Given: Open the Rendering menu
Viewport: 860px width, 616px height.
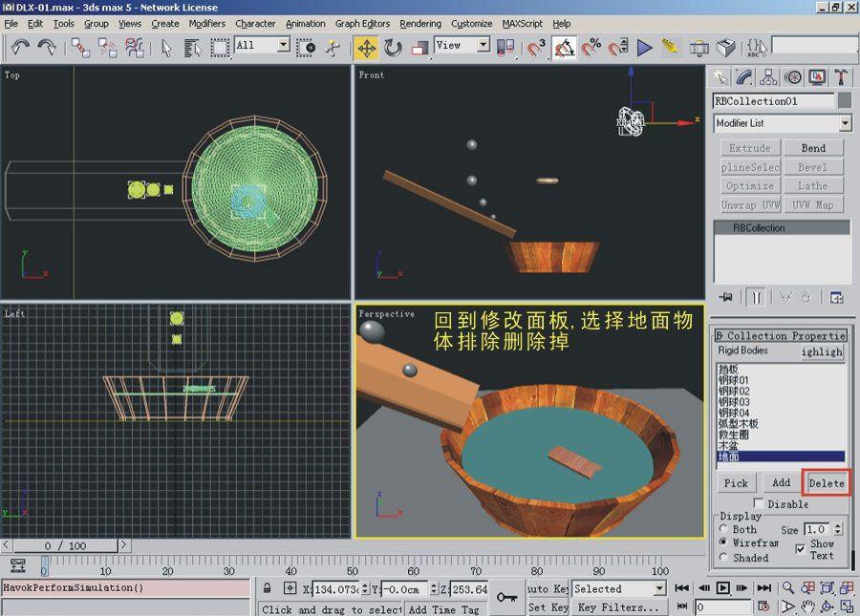Looking at the screenshot, I should [419, 23].
